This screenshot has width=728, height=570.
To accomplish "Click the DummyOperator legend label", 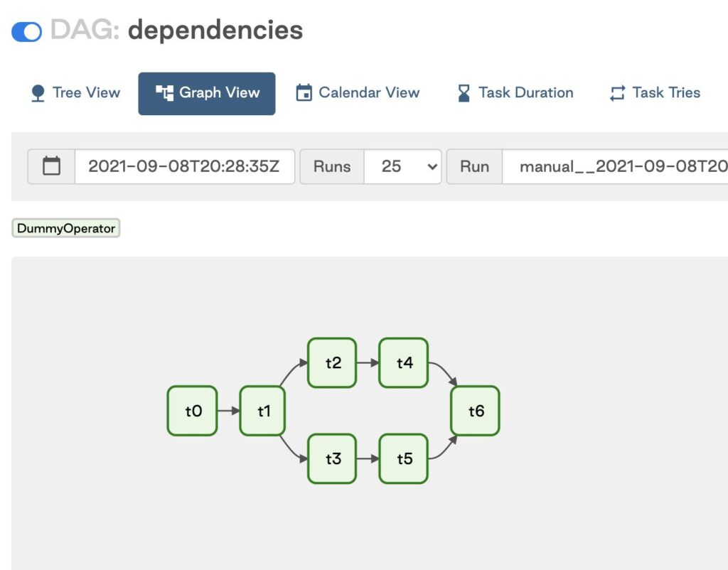I will (65, 227).
